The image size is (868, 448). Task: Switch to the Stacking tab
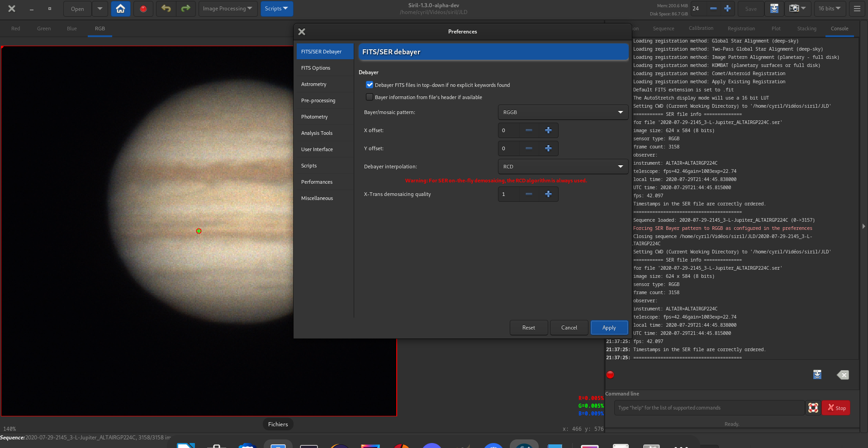806,29
